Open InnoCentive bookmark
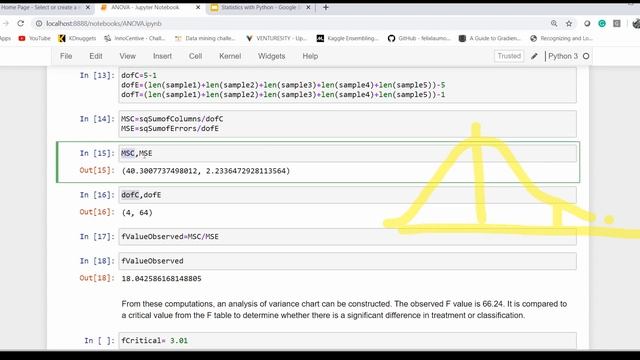This screenshot has width=640, height=360. pyautogui.click(x=135, y=38)
